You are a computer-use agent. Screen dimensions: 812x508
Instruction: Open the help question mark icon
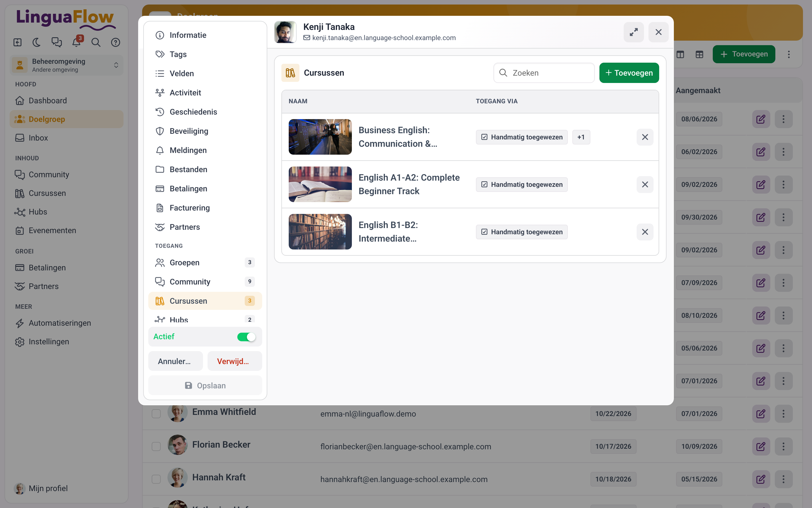click(x=115, y=42)
